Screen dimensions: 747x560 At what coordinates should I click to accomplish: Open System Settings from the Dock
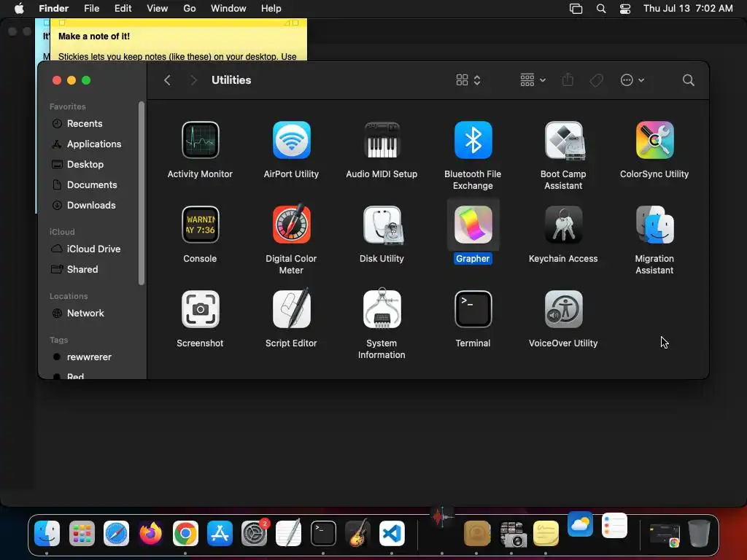point(255,533)
